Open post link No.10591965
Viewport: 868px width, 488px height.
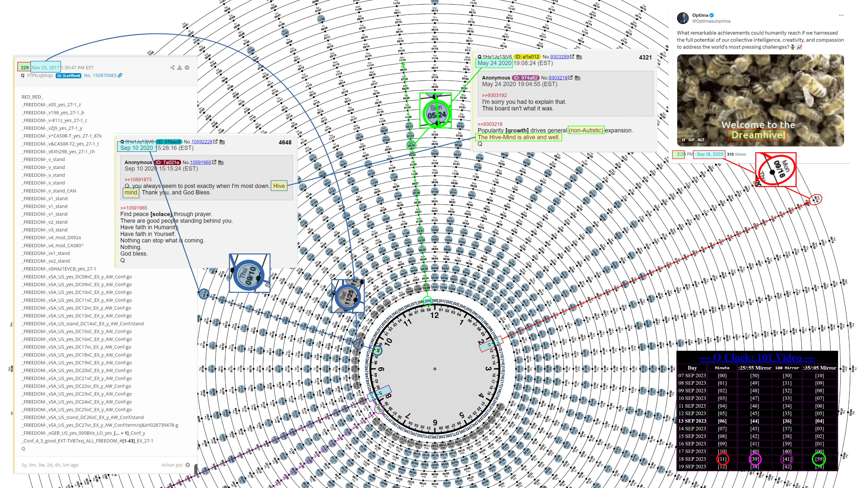pyautogui.click(x=200, y=162)
